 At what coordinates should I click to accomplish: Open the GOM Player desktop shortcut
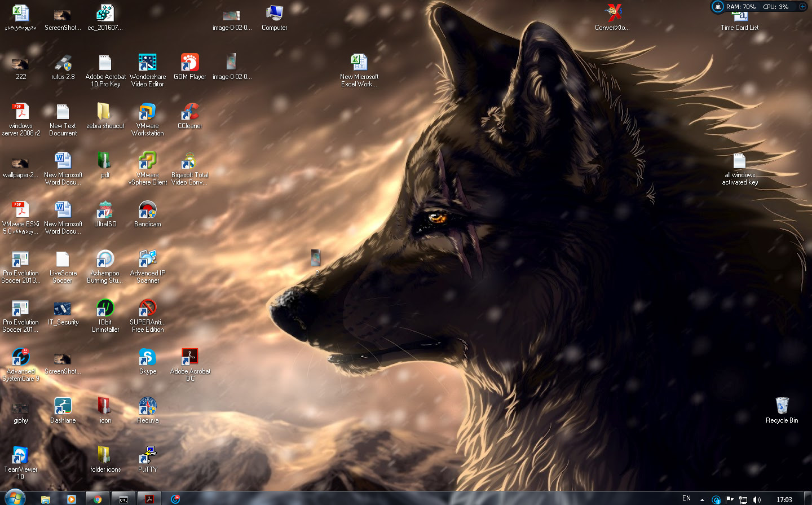pyautogui.click(x=189, y=63)
